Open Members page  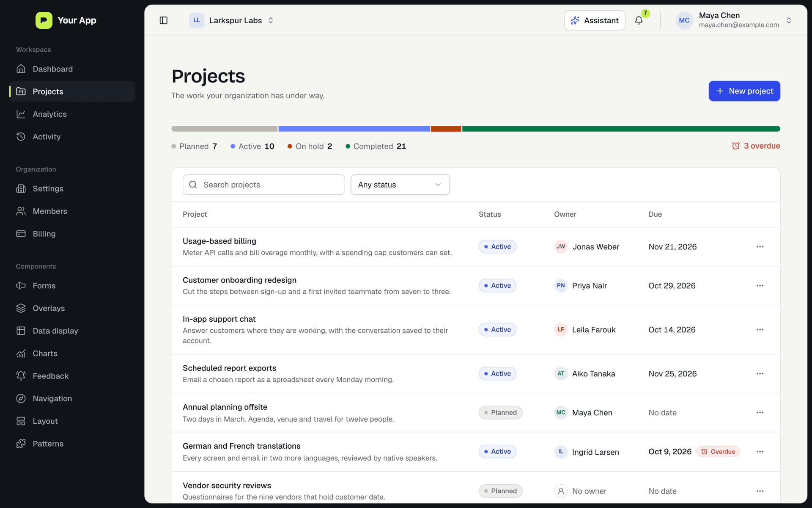(x=72, y=211)
